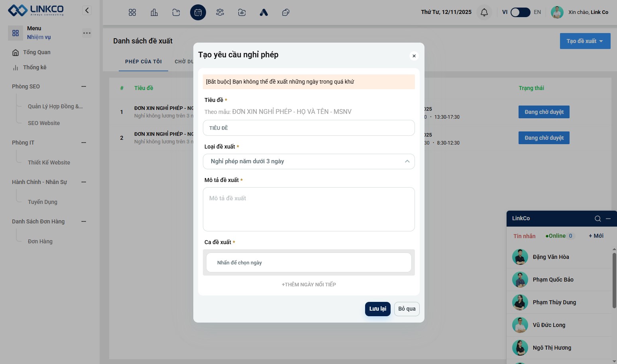617x364 pixels.
Task: Open the bar chart statistics icon
Action: coord(154,12)
